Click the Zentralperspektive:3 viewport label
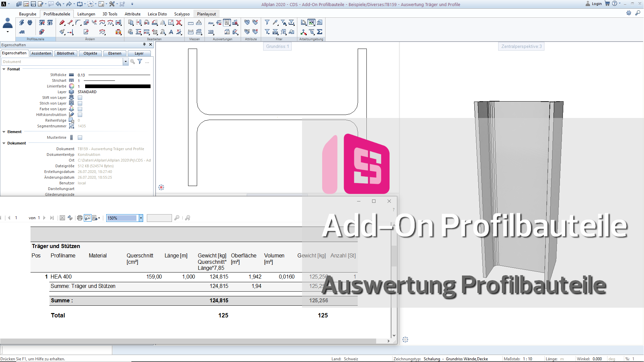The width and height of the screenshot is (644, 362). coord(521,47)
